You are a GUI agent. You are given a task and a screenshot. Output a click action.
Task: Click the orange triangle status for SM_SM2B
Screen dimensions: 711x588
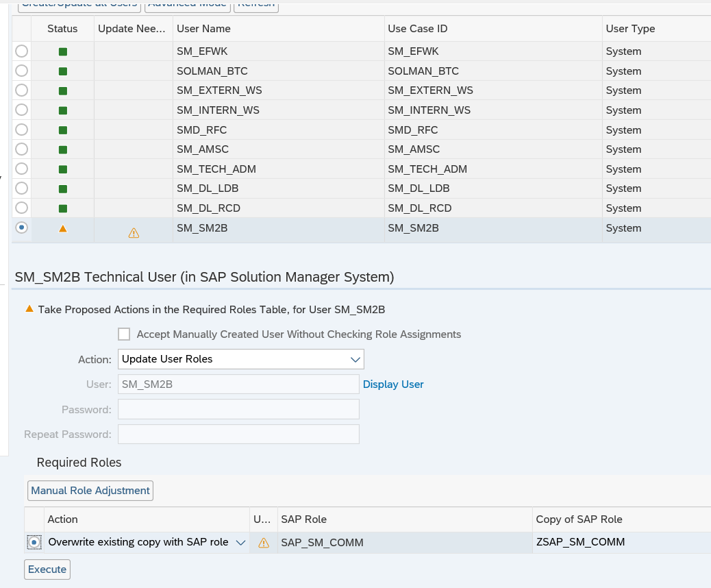(63, 228)
